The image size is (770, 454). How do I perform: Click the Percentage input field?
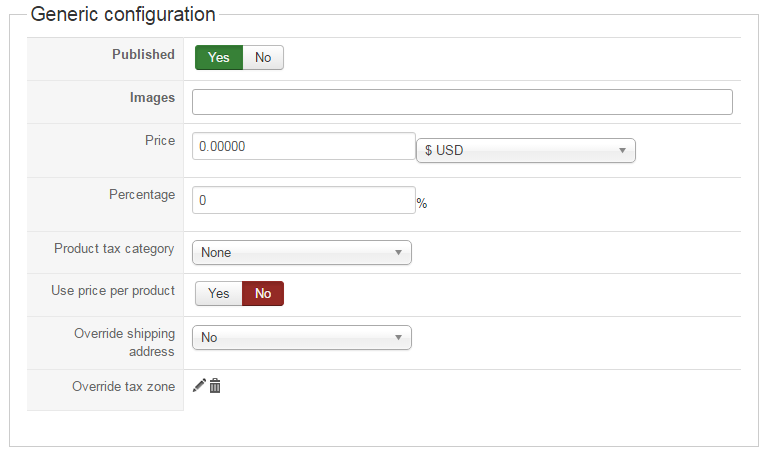tap(303, 200)
